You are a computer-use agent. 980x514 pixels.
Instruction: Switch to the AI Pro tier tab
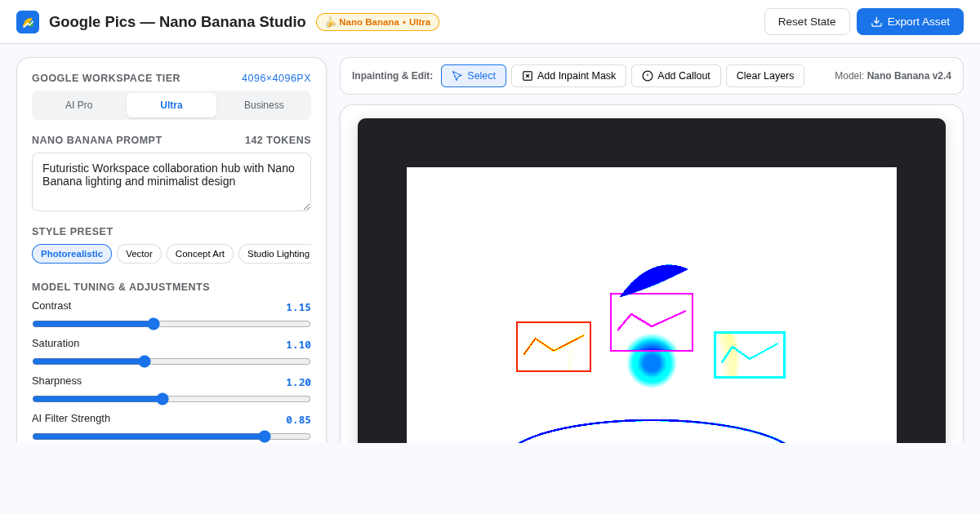click(79, 105)
